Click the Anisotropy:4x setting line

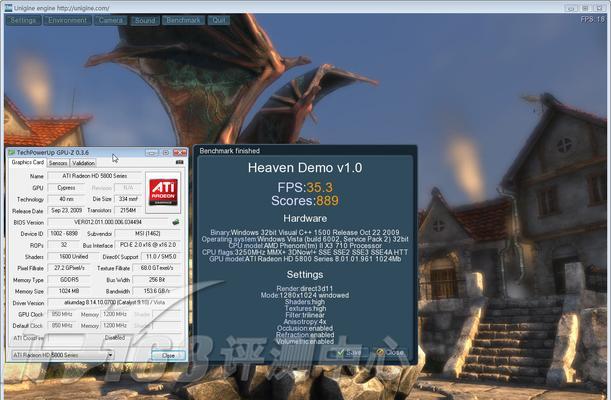(x=305, y=322)
